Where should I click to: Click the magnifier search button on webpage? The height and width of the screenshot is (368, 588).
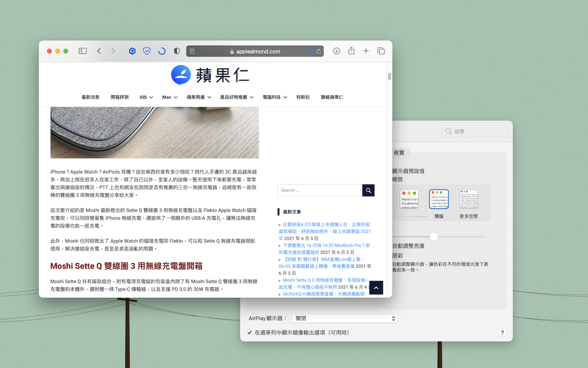tap(368, 190)
